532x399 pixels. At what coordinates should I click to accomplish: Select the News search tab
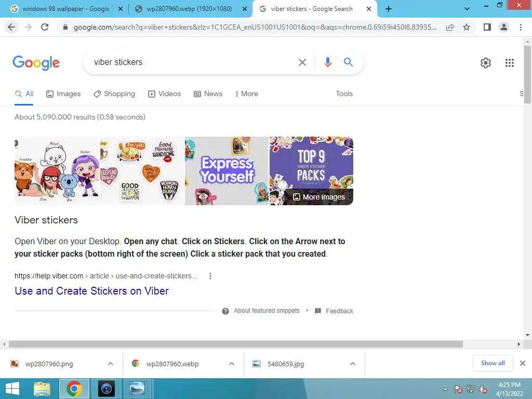(208, 94)
